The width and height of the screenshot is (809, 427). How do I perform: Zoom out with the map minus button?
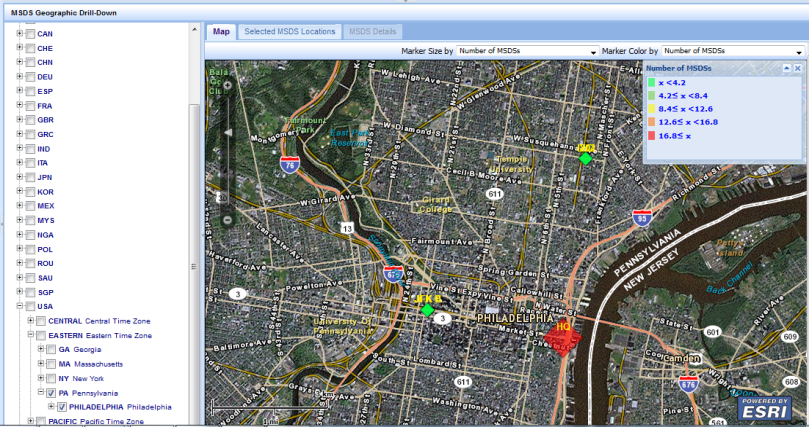(x=227, y=220)
